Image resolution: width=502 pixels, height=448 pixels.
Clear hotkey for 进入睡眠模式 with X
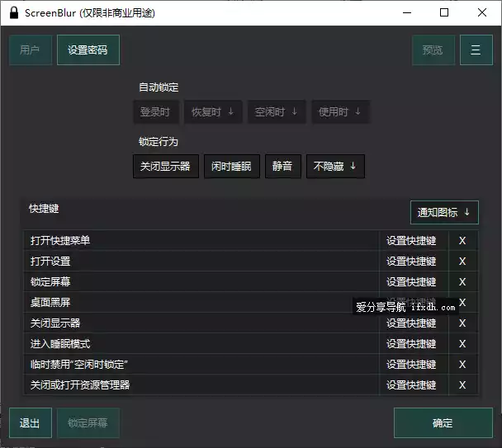pos(462,344)
